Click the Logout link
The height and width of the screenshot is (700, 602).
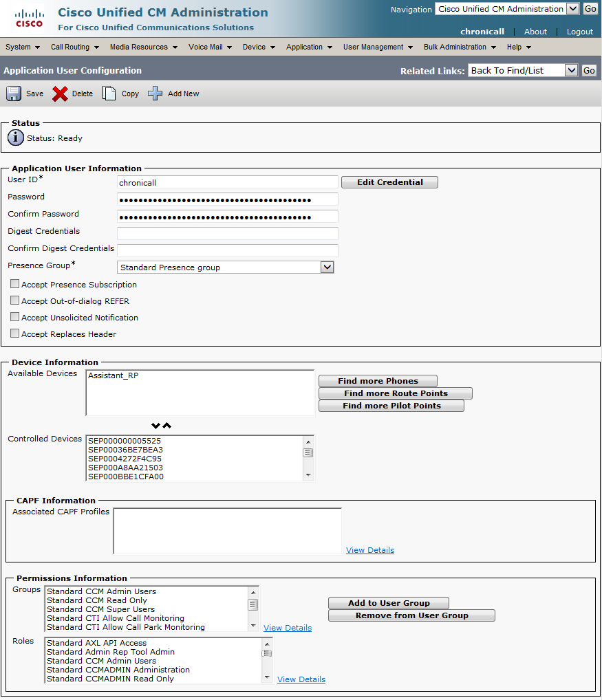[x=579, y=32]
